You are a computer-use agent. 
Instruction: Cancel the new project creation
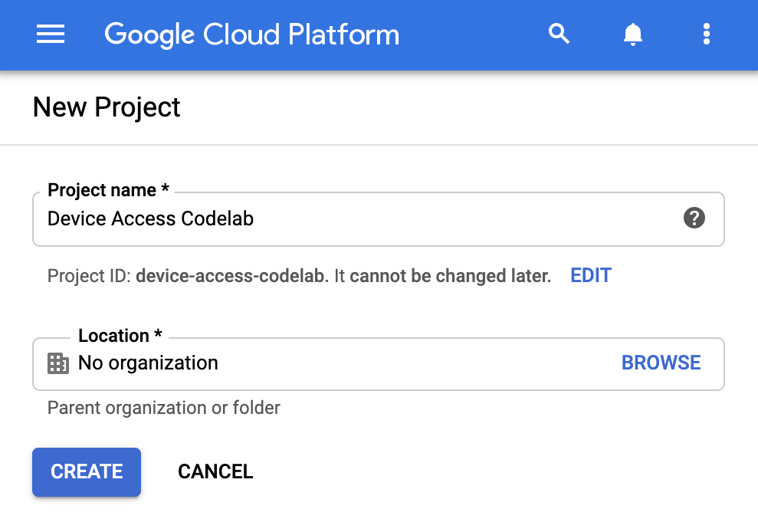[x=215, y=471]
